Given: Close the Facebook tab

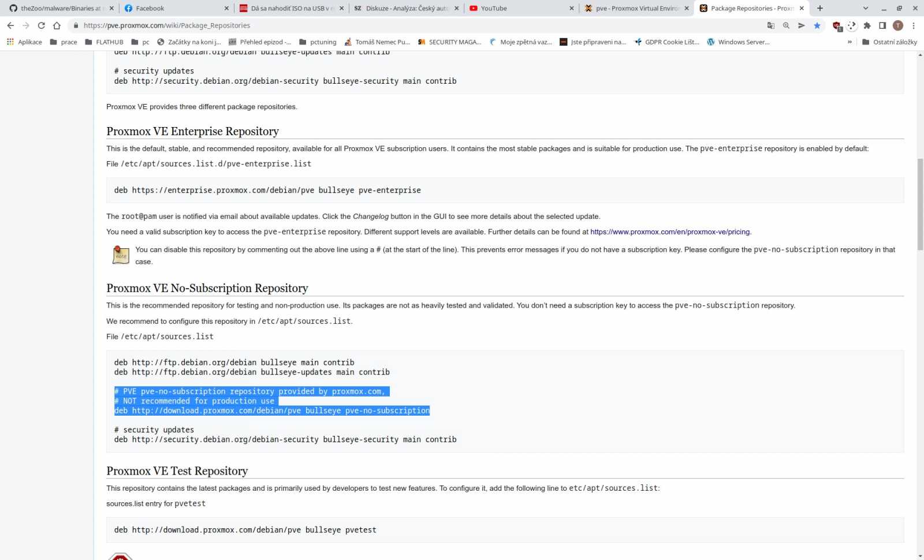Looking at the screenshot, I should point(226,8).
